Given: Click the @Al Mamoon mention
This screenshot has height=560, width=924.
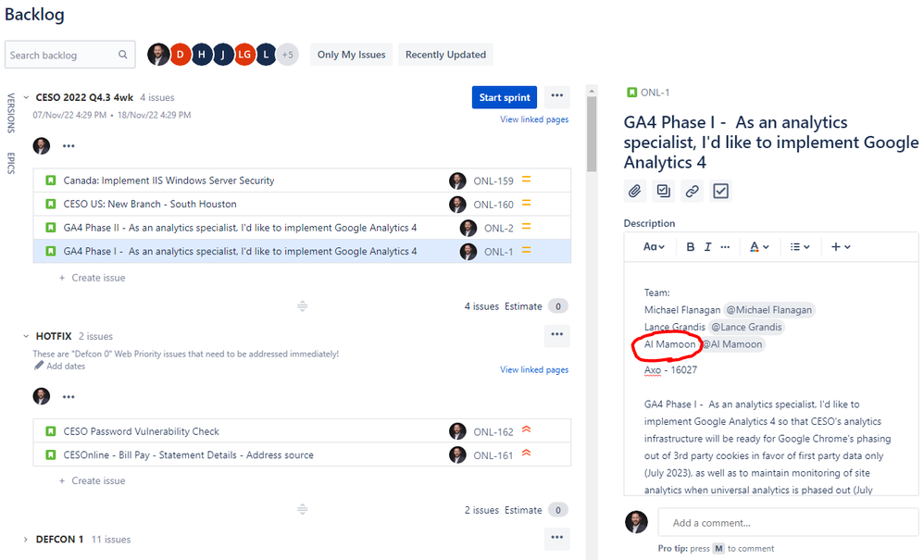Looking at the screenshot, I should (732, 344).
